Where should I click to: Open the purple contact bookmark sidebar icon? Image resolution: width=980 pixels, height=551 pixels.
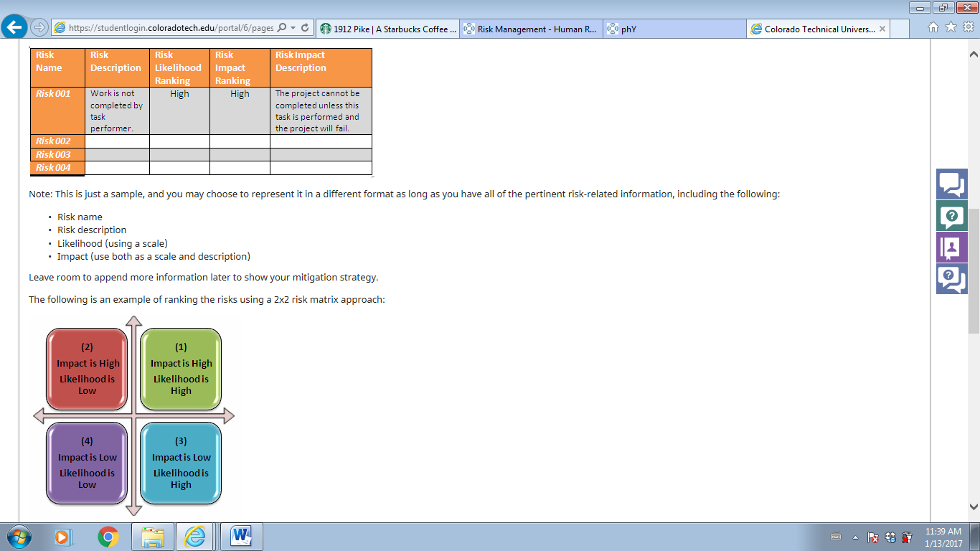(952, 247)
